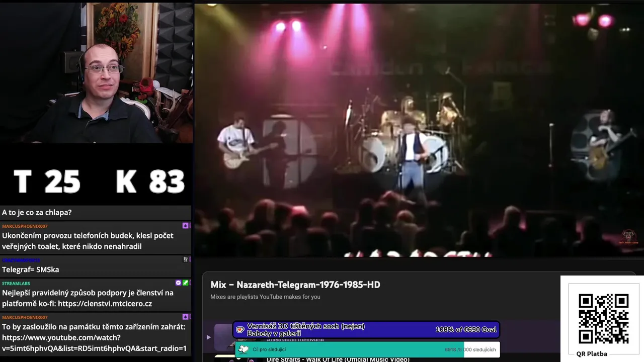Click purple badge on last MARCUSPHOENIX007 message
Image resolution: width=644 pixels, height=362 pixels.
(185, 317)
